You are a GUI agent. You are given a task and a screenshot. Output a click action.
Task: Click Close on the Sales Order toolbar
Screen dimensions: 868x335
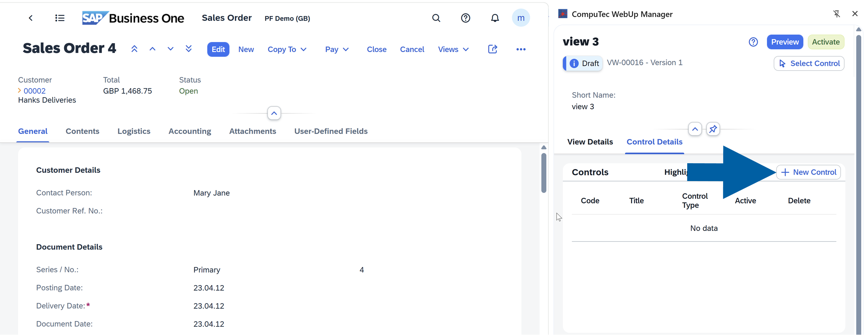[x=377, y=49]
